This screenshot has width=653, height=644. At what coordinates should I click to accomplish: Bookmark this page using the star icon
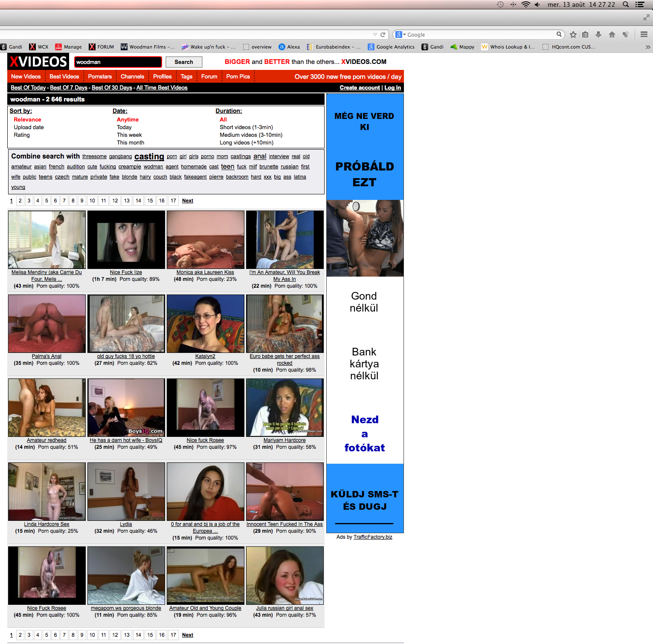point(573,35)
